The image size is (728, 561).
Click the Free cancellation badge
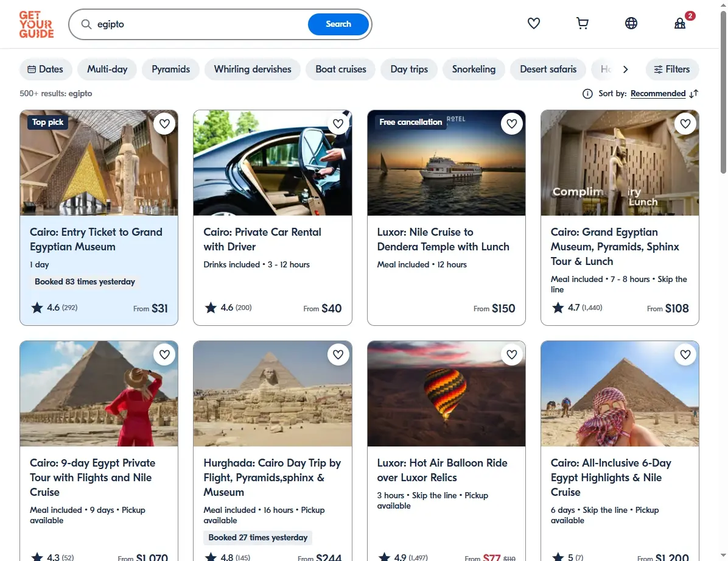coord(410,122)
